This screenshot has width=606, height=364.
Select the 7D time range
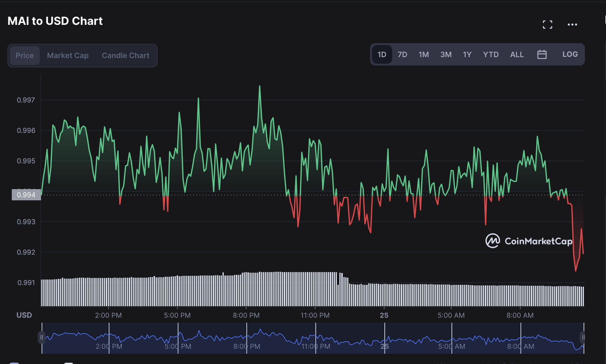(402, 55)
